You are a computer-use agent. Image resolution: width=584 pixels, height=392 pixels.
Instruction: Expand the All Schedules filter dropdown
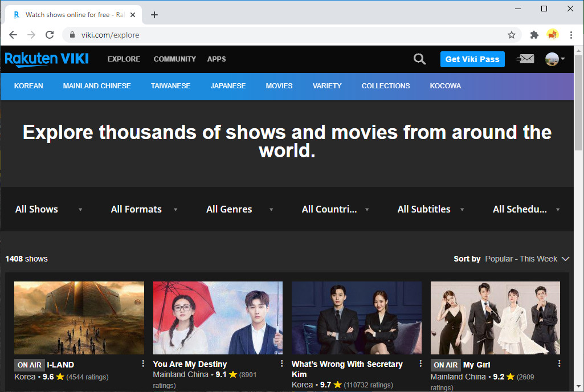point(526,210)
